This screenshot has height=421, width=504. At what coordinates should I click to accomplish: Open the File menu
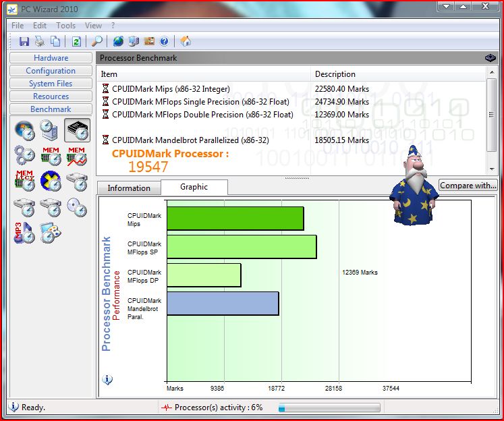pyautogui.click(x=18, y=26)
